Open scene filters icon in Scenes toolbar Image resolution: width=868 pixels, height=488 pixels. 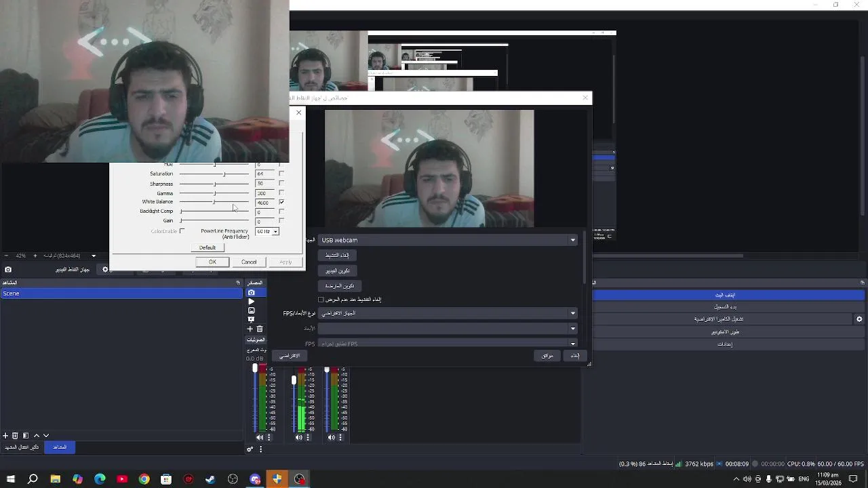(x=25, y=436)
